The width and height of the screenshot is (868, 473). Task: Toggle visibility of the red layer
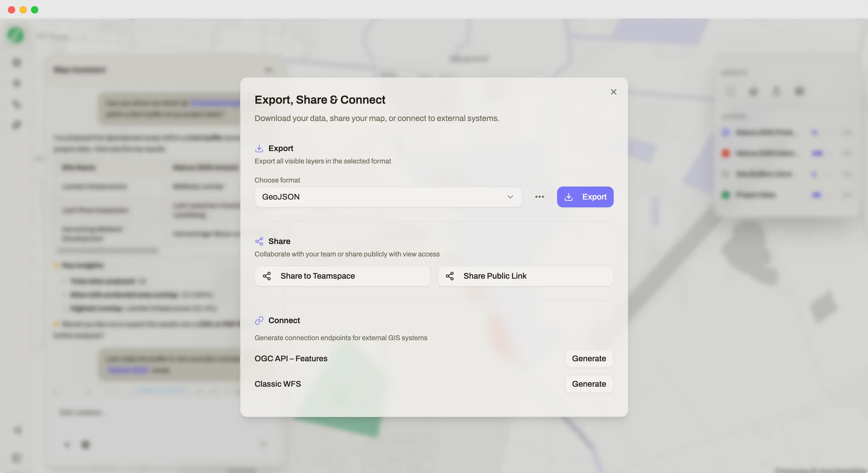(817, 153)
